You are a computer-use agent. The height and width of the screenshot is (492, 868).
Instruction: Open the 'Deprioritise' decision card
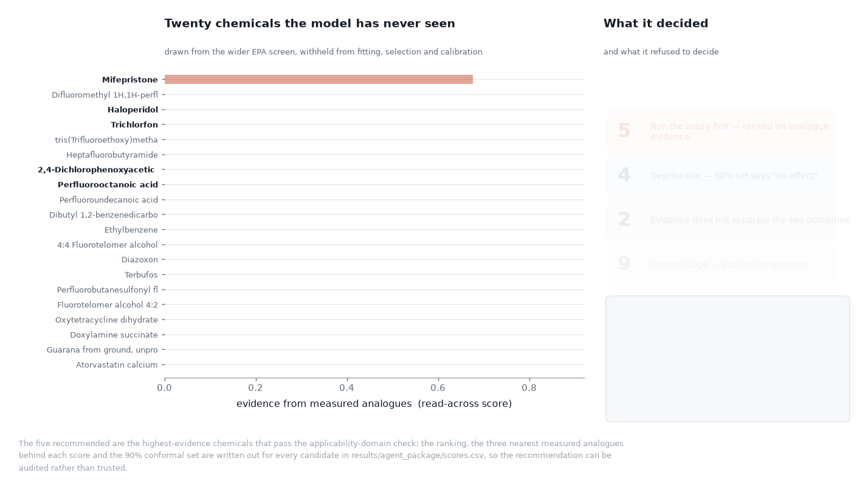[720, 176]
